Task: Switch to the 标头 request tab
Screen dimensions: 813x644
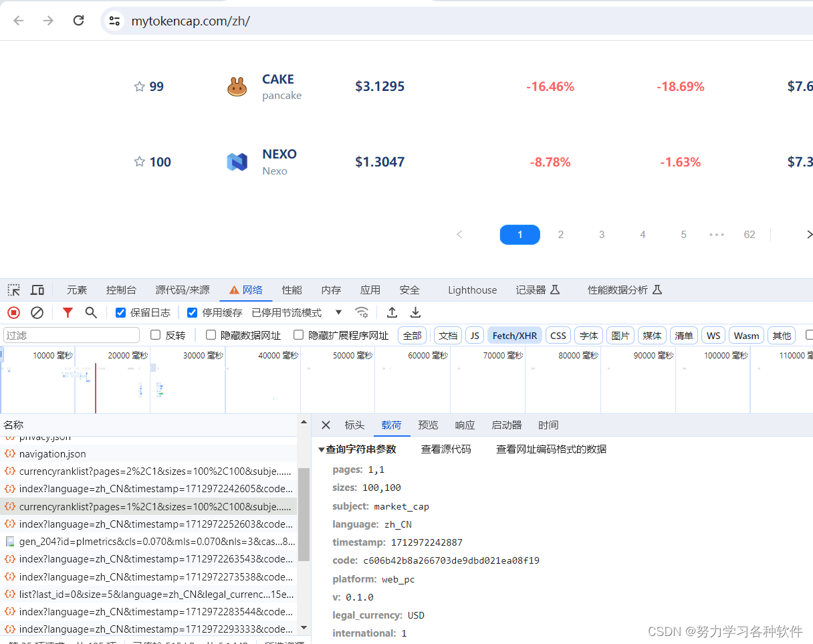Action: [354, 425]
